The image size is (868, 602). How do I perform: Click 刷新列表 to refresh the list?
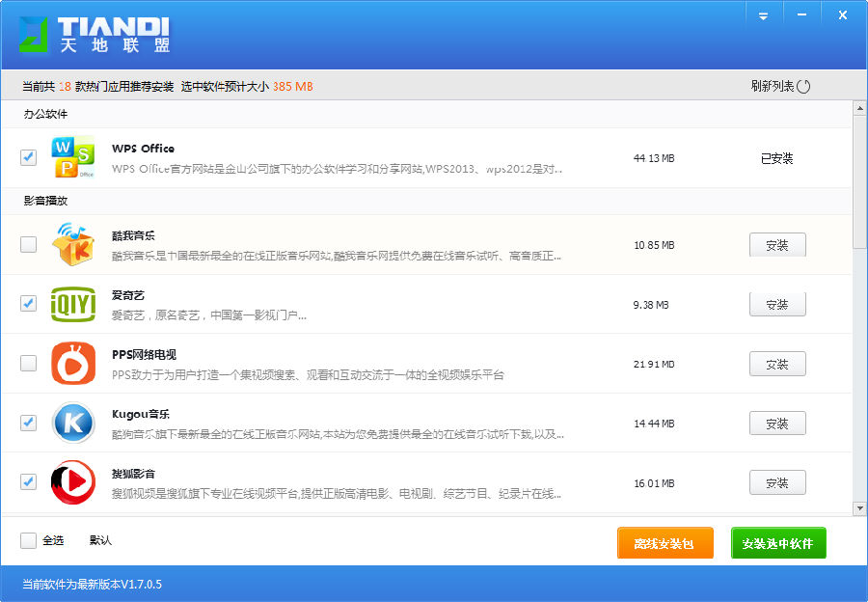780,87
